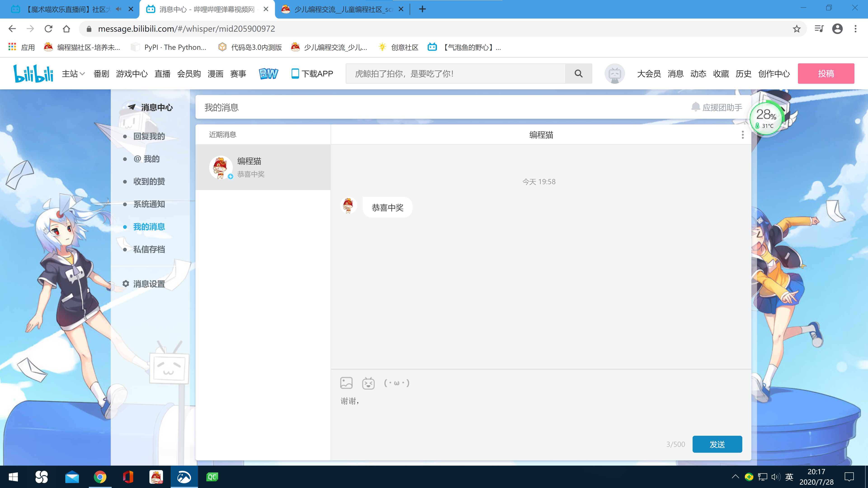Viewport: 868px width, 488px height.
Task: Open a new browser tab
Action: (x=422, y=9)
